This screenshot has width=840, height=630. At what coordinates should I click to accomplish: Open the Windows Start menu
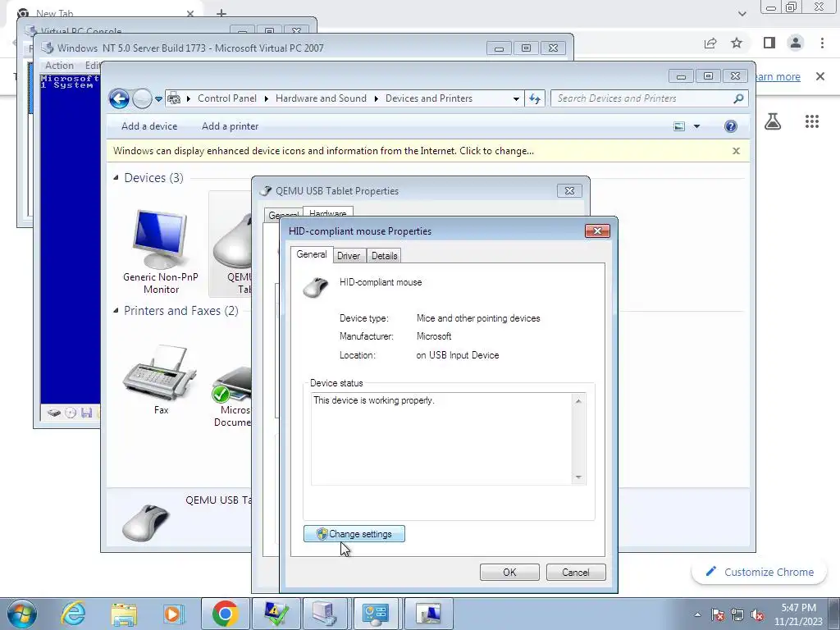(21, 614)
